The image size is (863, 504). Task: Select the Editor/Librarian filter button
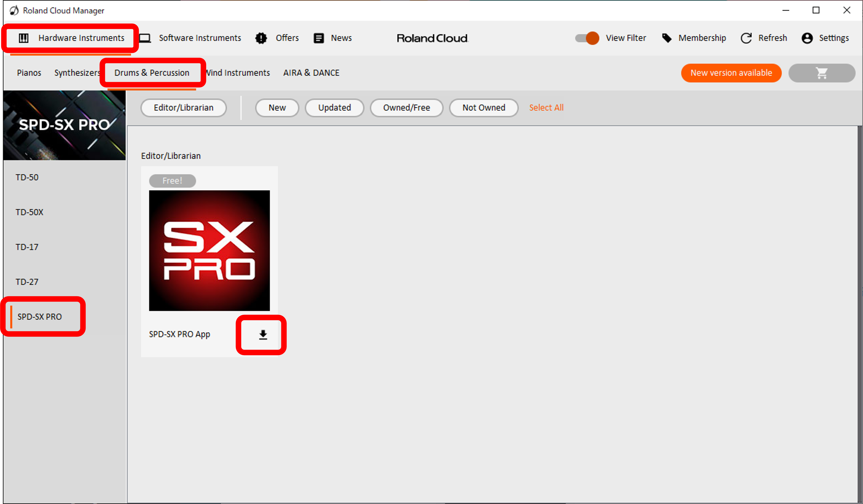184,108
